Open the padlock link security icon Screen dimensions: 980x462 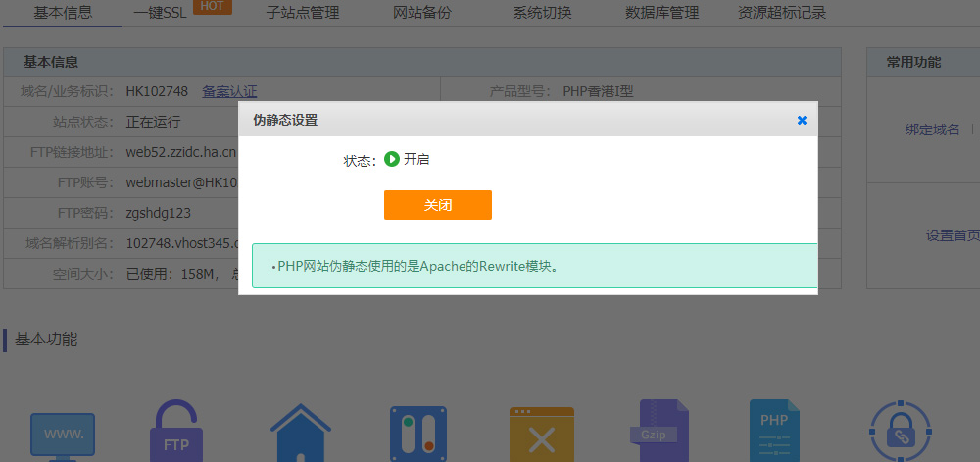tap(901, 432)
